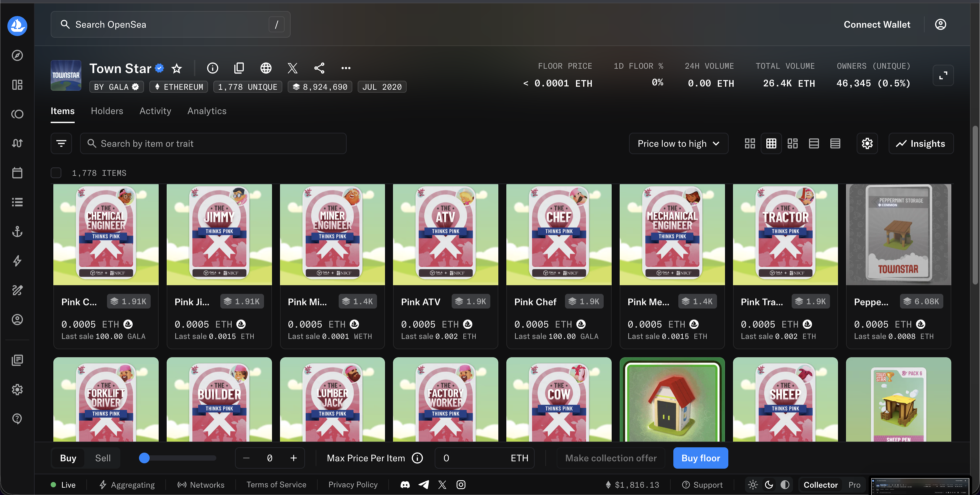Switch to light theme sun toggle

[753, 485]
